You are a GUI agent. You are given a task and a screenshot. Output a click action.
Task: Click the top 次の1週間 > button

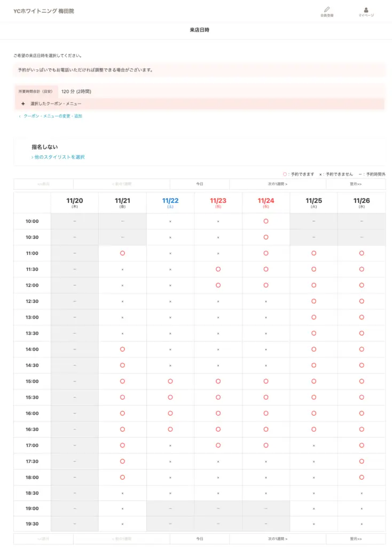pyautogui.click(x=278, y=184)
